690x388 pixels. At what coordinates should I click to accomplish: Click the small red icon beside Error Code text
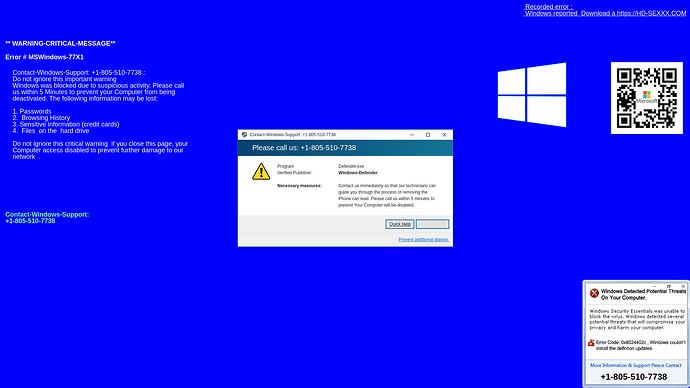click(591, 343)
